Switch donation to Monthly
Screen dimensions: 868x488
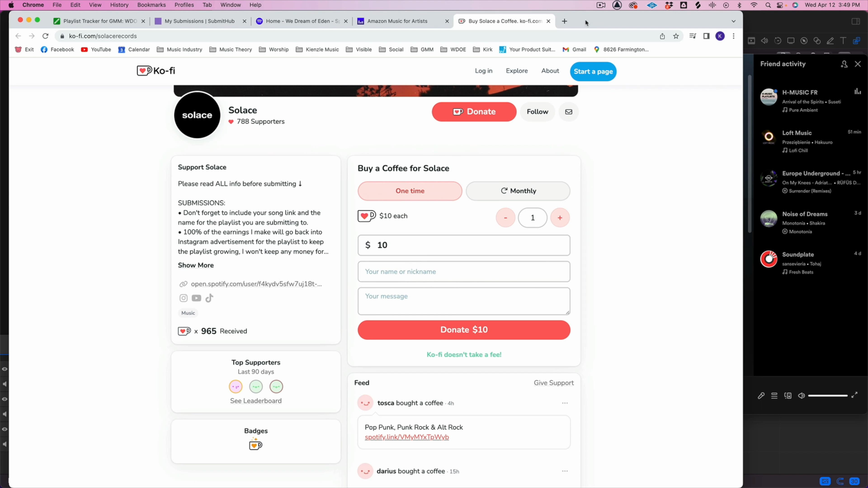point(518,191)
